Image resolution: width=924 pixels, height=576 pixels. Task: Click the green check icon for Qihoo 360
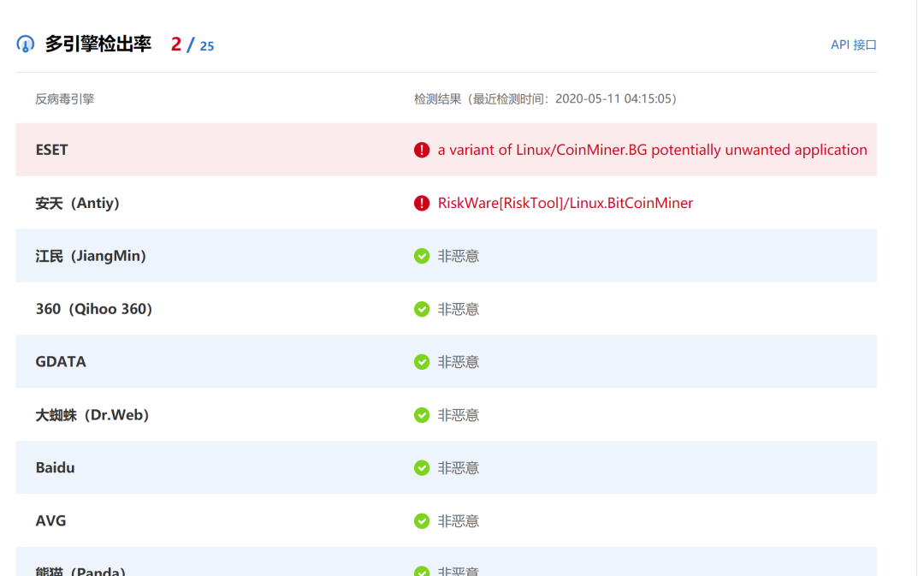click(x=421, y=309)
